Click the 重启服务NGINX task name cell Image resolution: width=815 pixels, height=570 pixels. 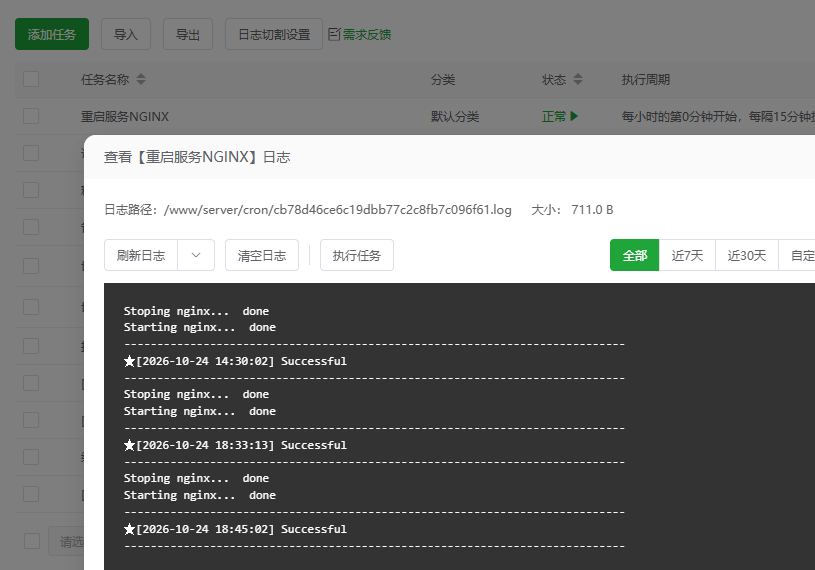tap(125, 116)
